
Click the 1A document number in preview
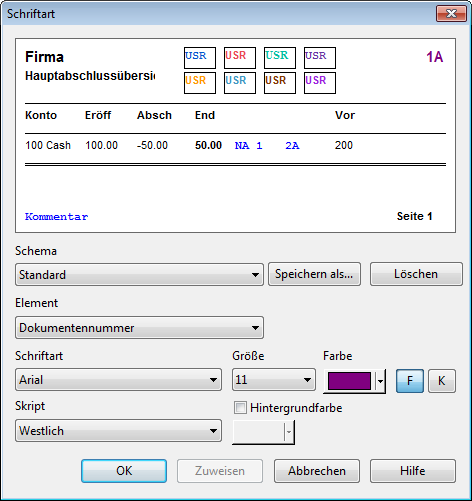coord(435,57)
